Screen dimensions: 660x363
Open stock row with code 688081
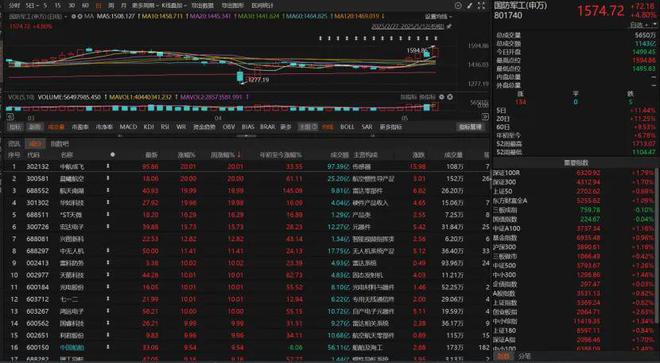(x=246, y=239)
